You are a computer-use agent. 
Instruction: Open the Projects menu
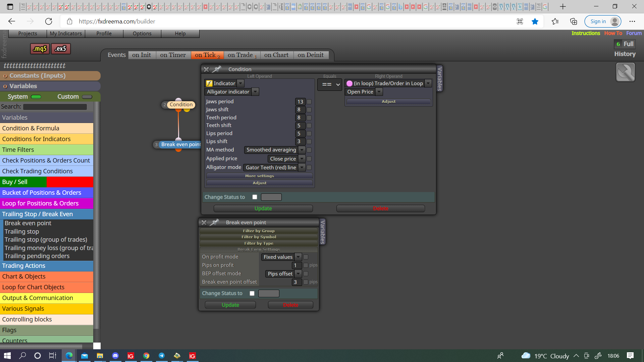click(28, 34)
